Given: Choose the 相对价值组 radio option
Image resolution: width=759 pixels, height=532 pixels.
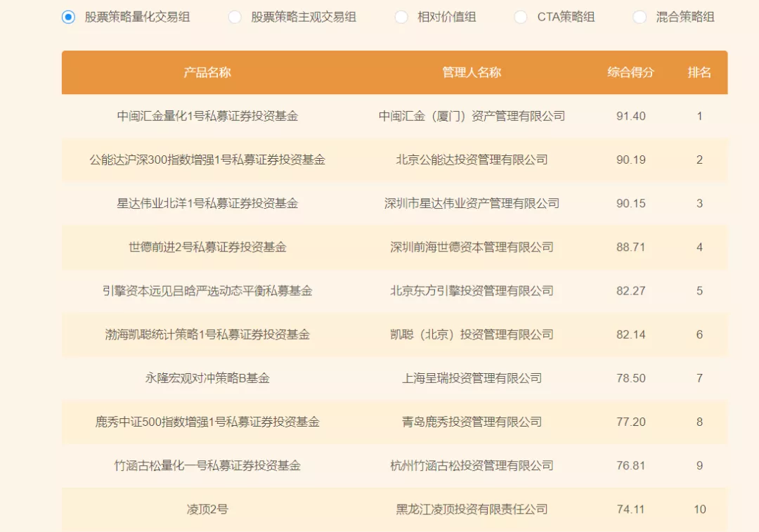Looking at the screenshot, I should 401,18.
